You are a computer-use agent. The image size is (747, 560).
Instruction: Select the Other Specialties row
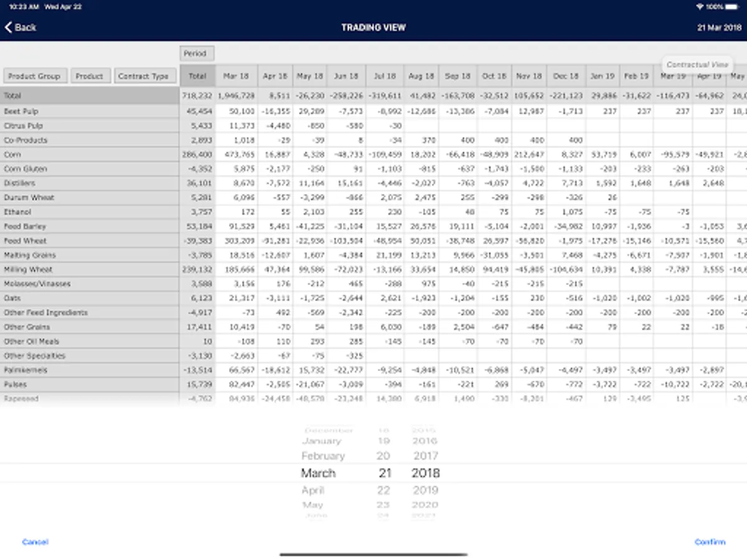coord(90,356)
